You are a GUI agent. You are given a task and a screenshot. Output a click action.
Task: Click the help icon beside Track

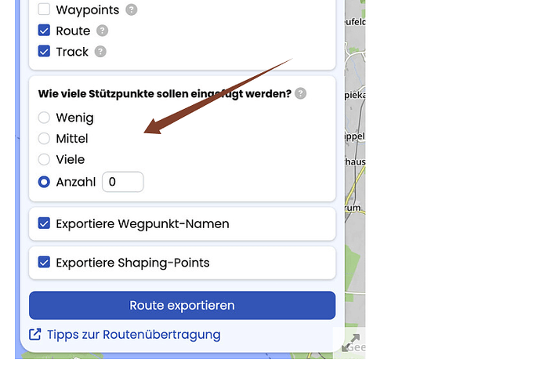[x=100, y=52]
